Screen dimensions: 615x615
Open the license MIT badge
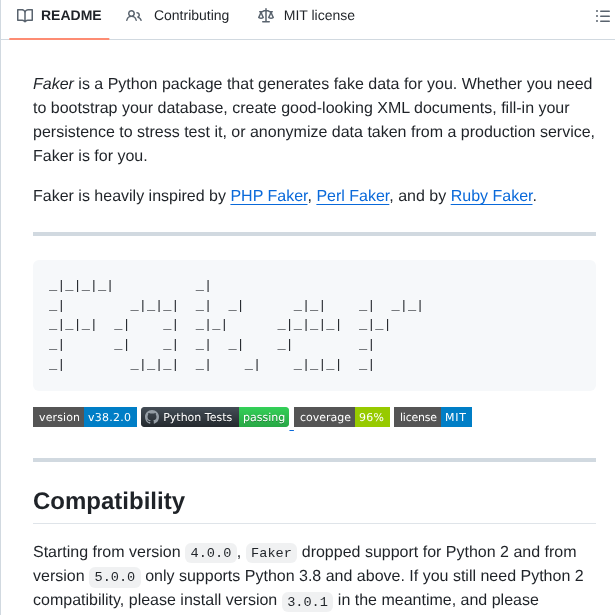432,417
